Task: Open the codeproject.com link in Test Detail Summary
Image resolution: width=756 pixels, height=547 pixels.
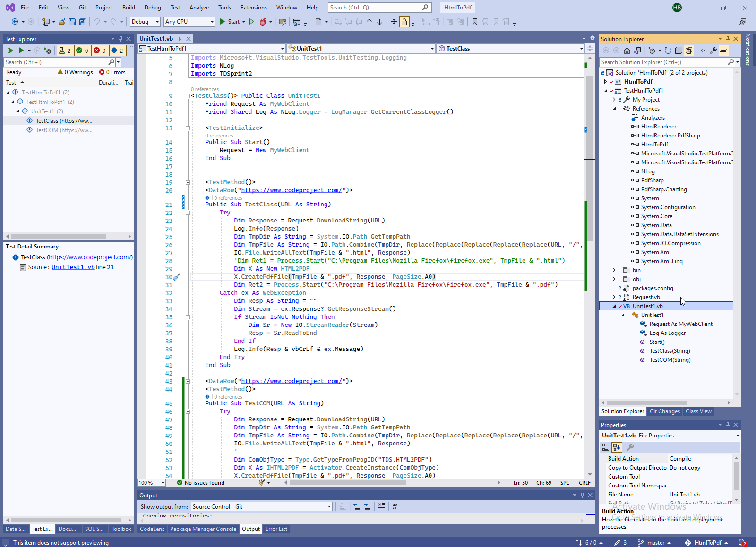Action: coord(90,257)
